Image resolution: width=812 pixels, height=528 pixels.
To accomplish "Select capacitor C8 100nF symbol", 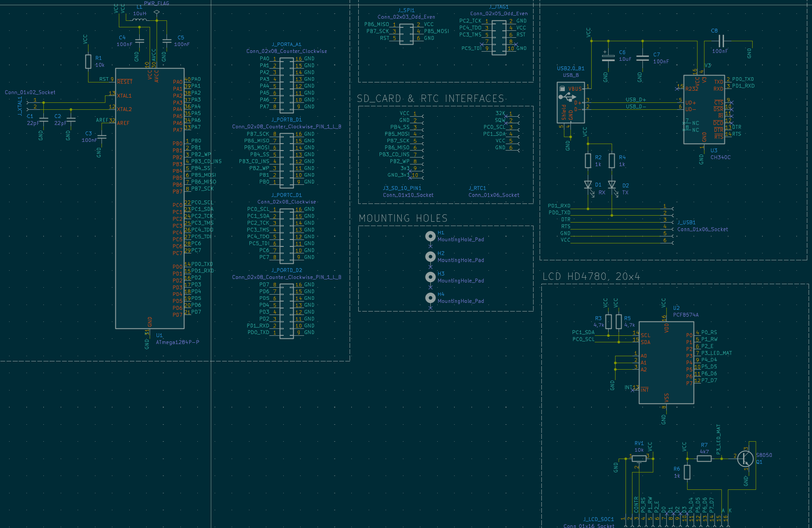I will coord(721,41).
